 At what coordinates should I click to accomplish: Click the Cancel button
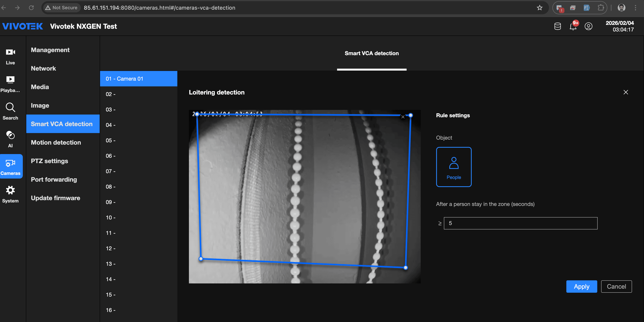pos(616,286)
